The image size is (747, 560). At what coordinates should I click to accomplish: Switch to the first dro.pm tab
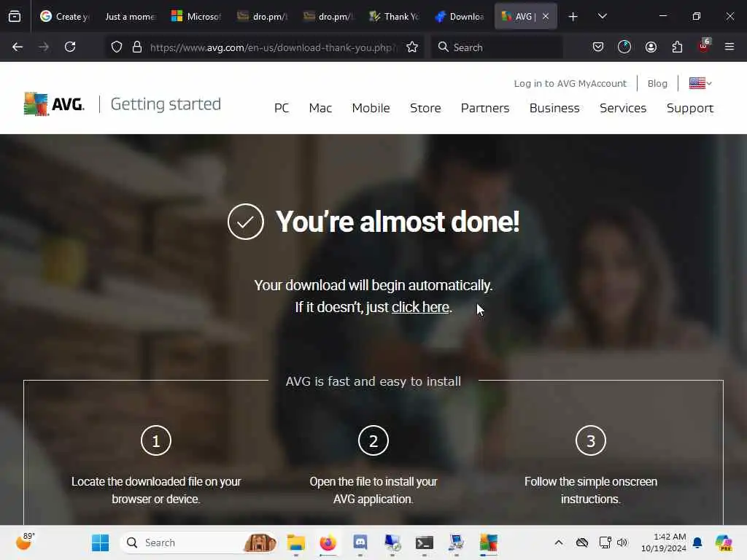click(x=262, y=16)
